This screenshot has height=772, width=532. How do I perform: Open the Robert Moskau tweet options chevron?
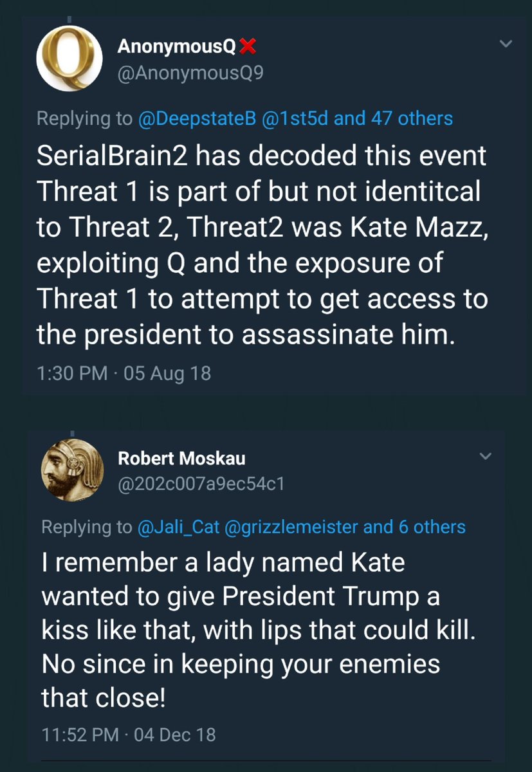[x=486, y=456]
